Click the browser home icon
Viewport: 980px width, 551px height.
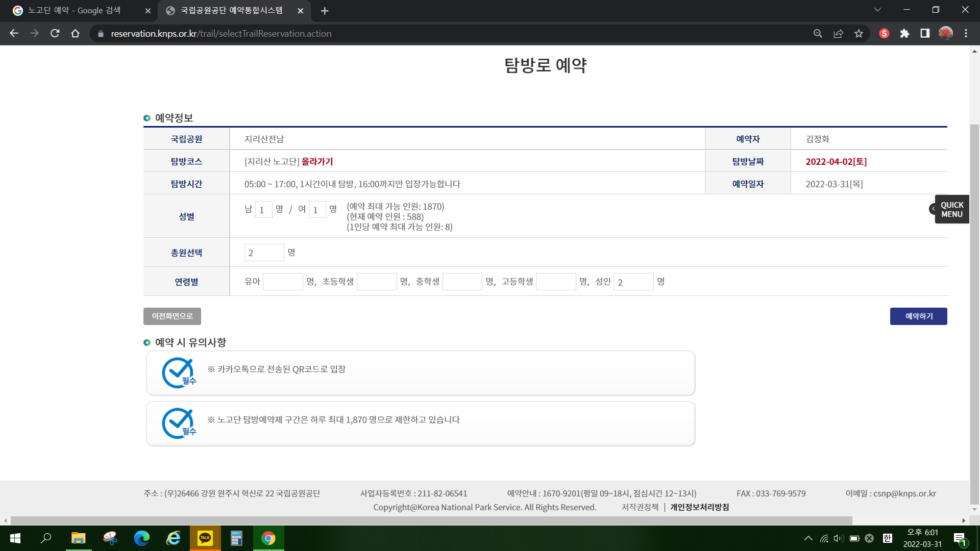coord(76,34)
